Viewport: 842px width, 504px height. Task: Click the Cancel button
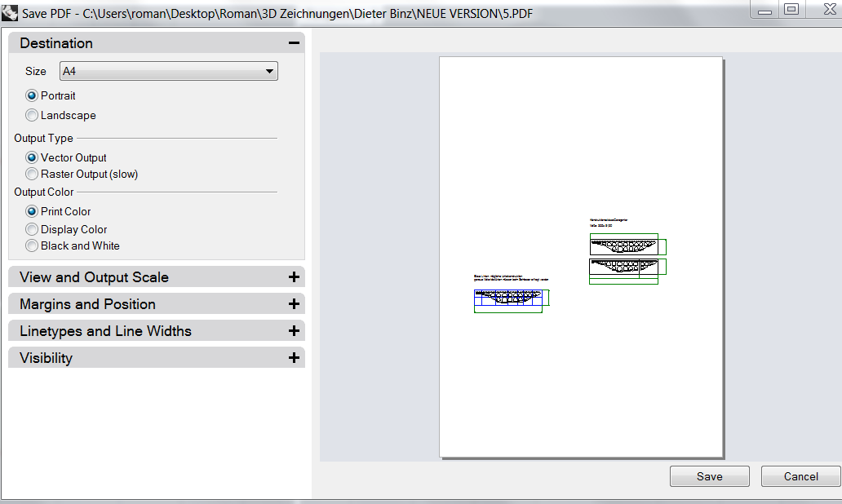tap(800, 476)
